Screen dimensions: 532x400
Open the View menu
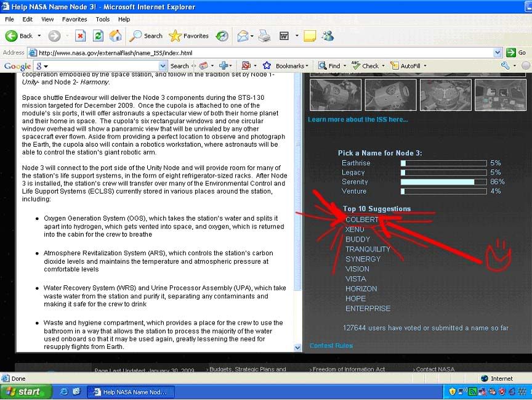tap(47, 19)
